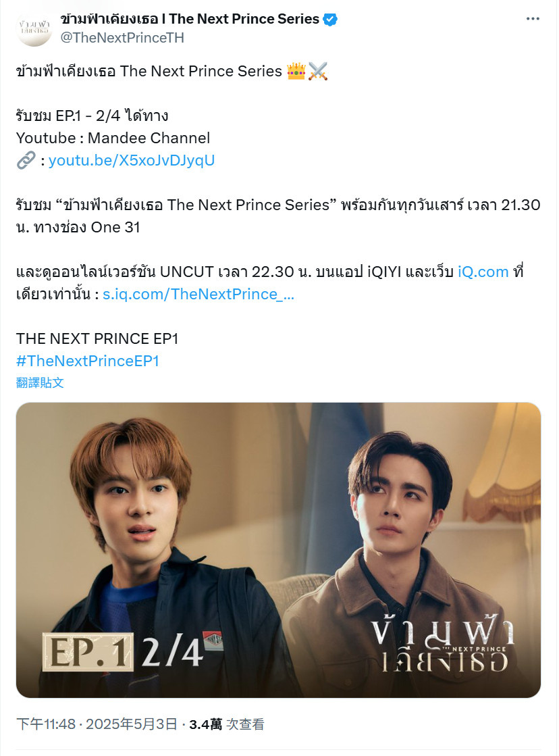The width and height of the screenshot is (559, 756).
Task: Open the @TheNextPrinceTH handle
Action: point(122,38)
